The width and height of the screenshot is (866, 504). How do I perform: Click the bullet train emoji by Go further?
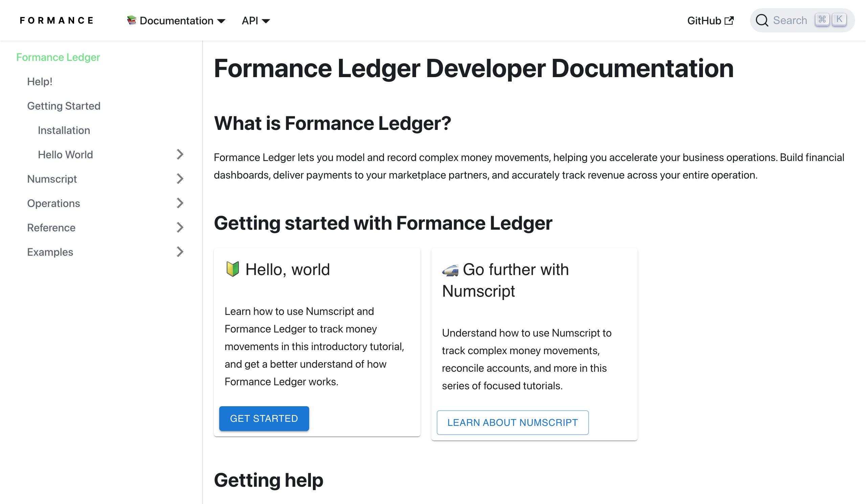(450, 270)
